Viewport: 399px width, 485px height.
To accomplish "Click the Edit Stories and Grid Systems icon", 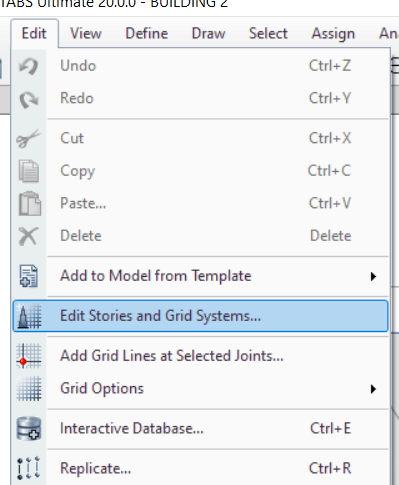I will (x=29, y=316).
